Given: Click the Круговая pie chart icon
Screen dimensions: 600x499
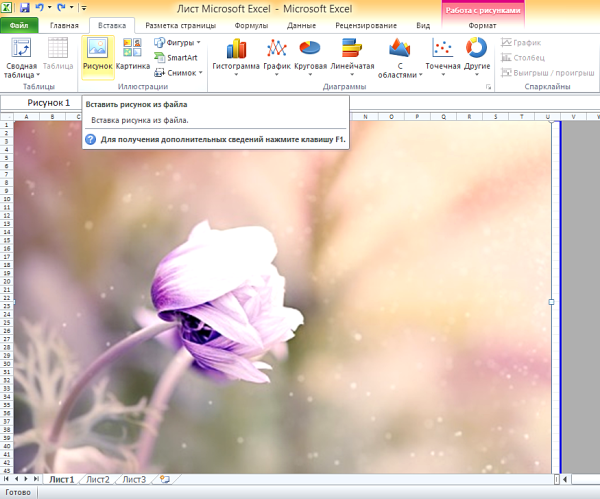Looking at the screenshot, I should click(310, 54).
